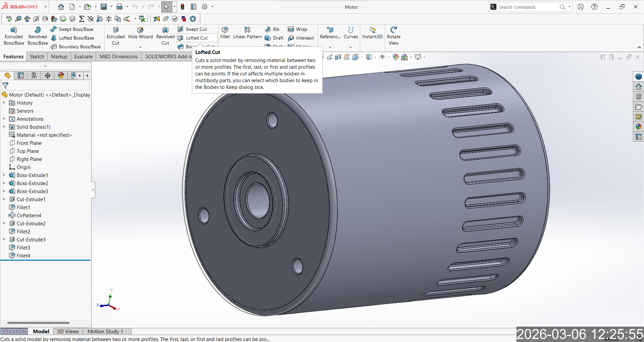This screenshot has width=644, height=342.
Task: Click the Edit Appearance color ball
Action: click(396, 57)
